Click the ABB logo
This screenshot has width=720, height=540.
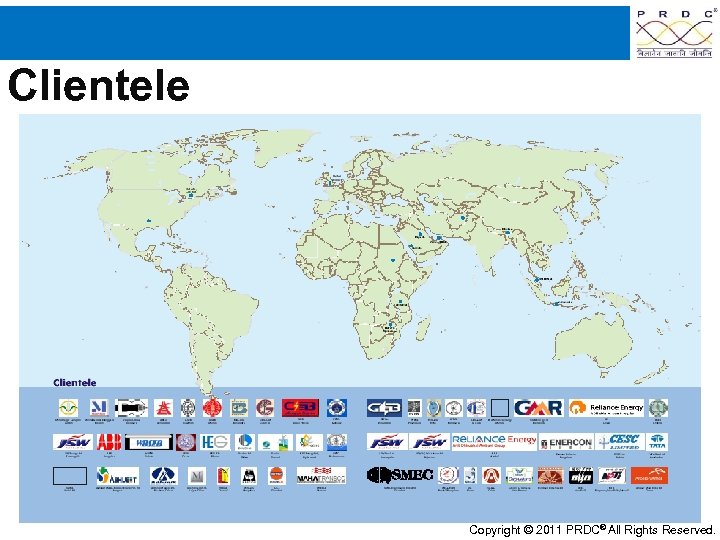point(109,442)
